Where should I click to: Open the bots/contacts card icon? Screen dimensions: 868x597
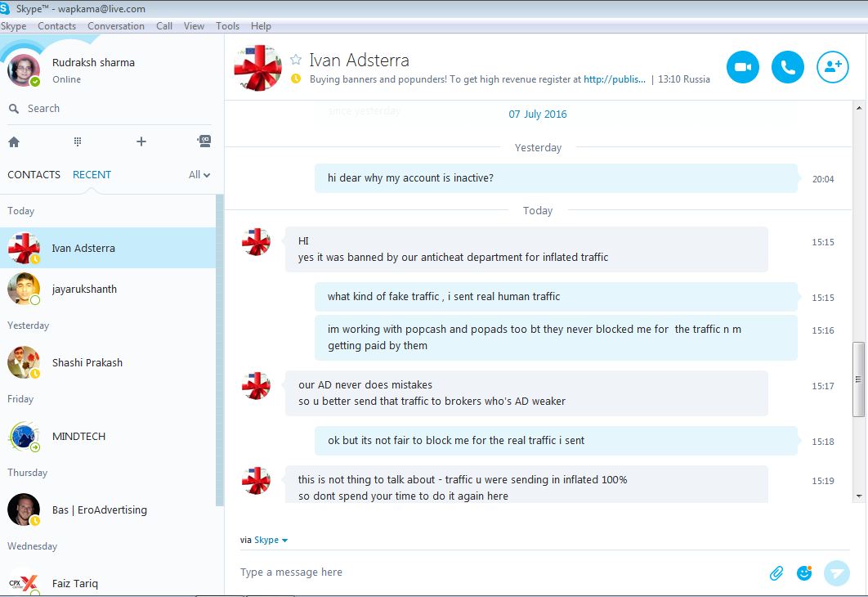coord(204,141)
